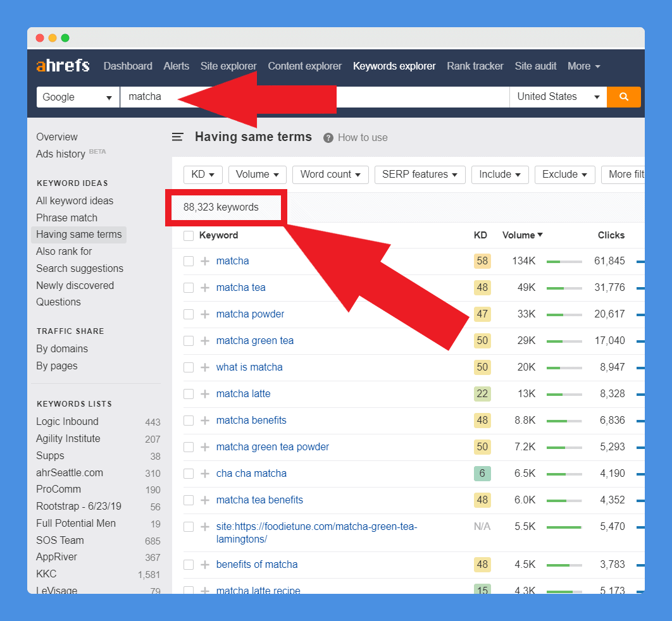The image size is (672, 621).
Task: Add matcha benefits with plus icon
Action: (205, 420)
